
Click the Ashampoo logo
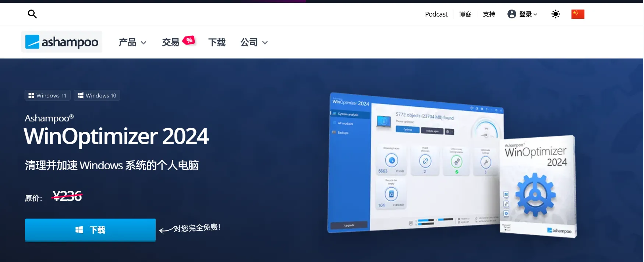(x=62, y=42)
